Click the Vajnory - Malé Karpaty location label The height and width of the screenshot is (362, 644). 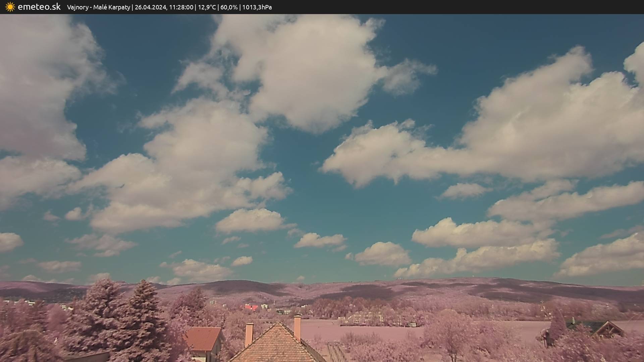pos(98,7)
